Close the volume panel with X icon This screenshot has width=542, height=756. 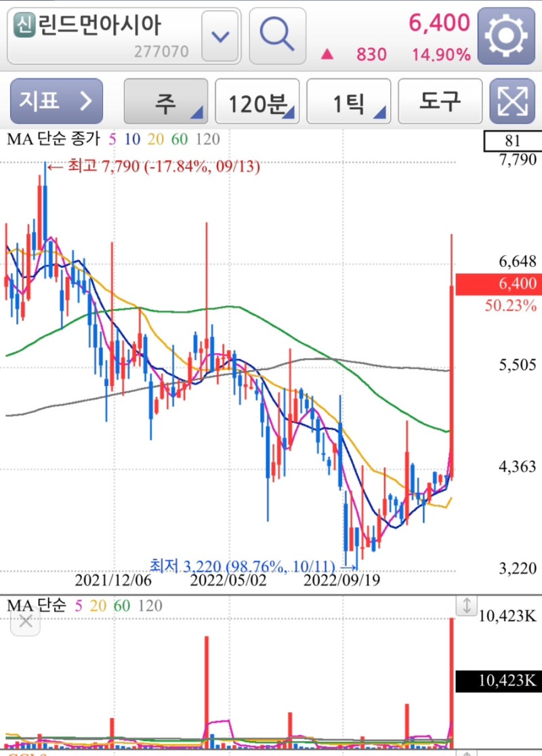26,621
